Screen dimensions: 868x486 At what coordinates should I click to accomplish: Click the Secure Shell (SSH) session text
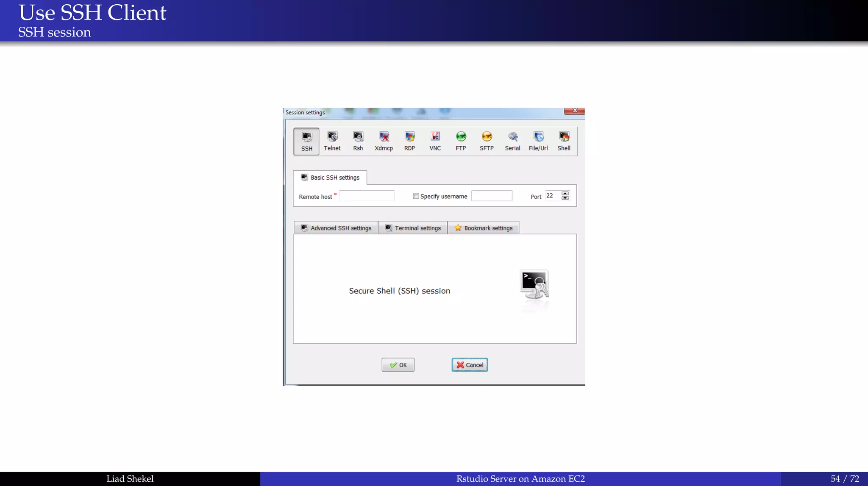(400, 291)
